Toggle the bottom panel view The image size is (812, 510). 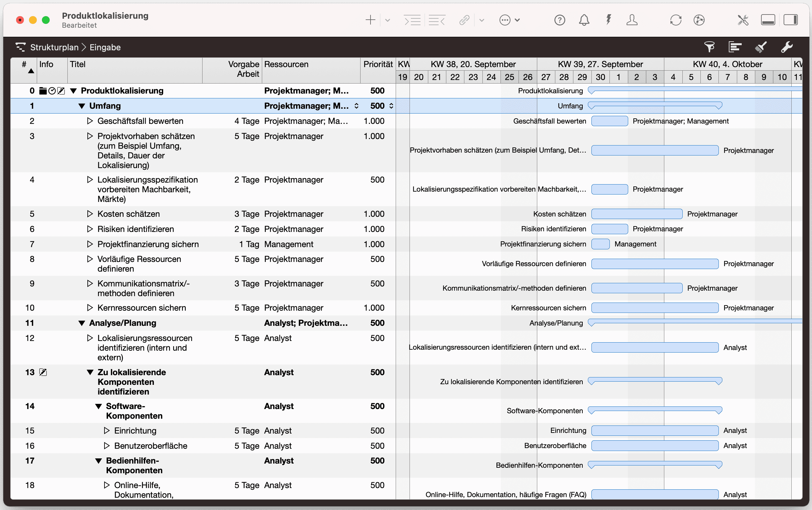[768, 20]
